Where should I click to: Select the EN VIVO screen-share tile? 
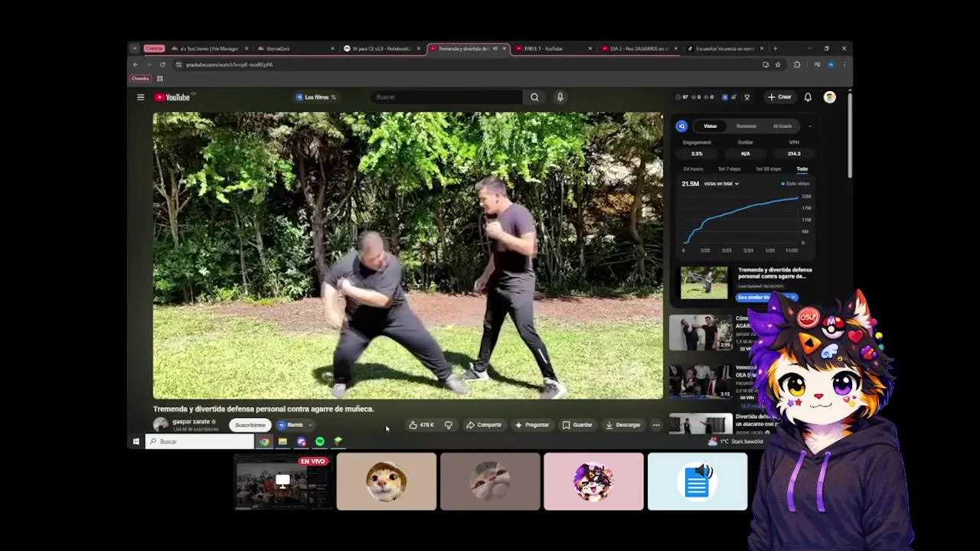coord(283,482)
